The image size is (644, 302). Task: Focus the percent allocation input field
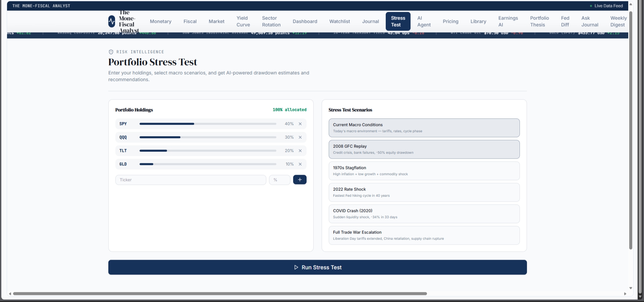coord(280,180)
